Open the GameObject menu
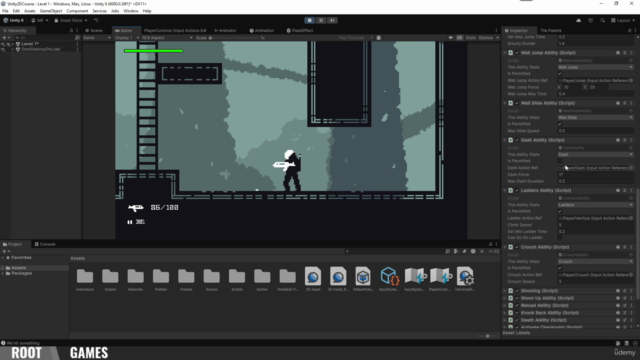 point(51,11)
